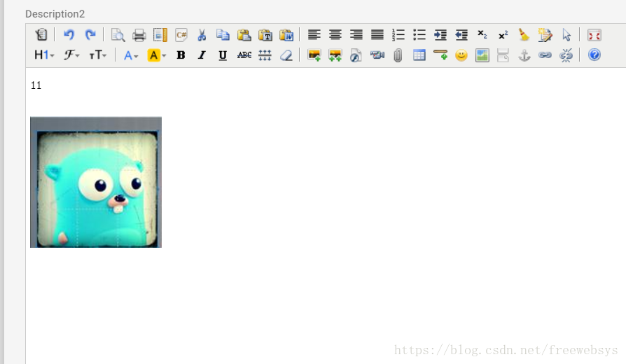Decrease indent (outdent)
The width and height of the screenshot is (626, 364).
(x=461, y=35)
